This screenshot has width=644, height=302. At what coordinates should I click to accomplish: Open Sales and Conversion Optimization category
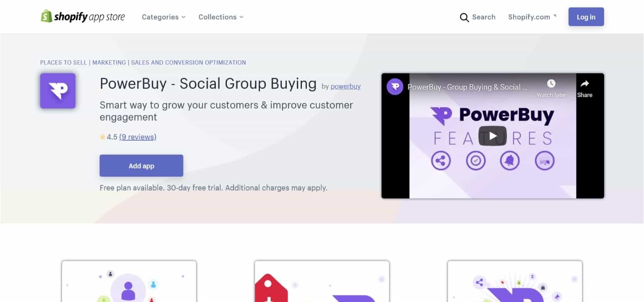coord(189,62)
